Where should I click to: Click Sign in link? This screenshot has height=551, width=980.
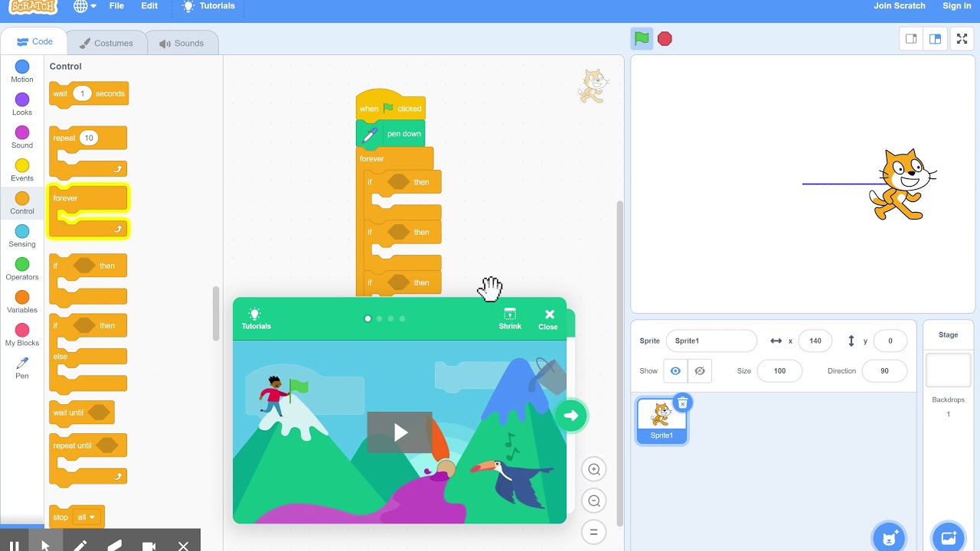(x=956, y=5)
